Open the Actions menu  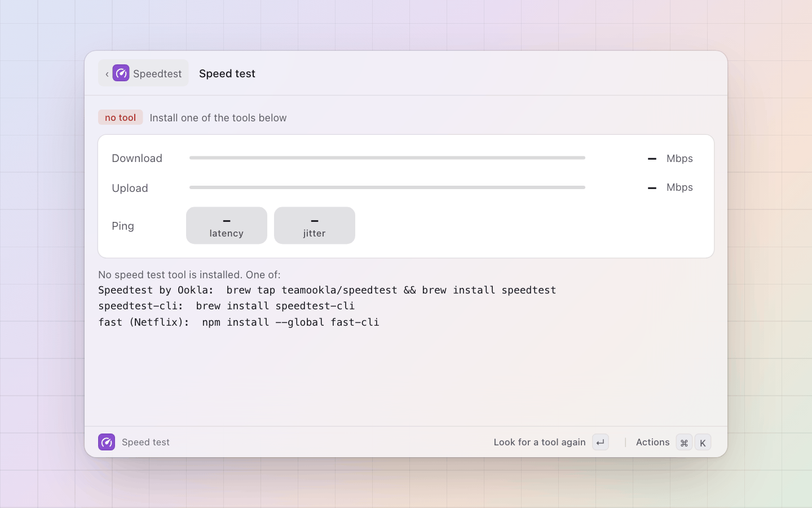(652, 443)
